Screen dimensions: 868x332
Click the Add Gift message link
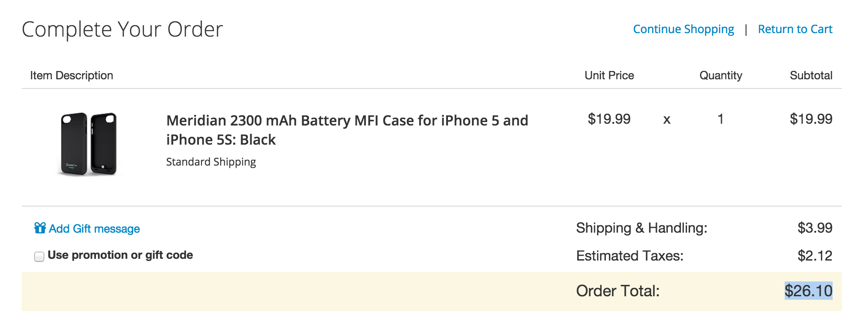[x=94, y=229]
